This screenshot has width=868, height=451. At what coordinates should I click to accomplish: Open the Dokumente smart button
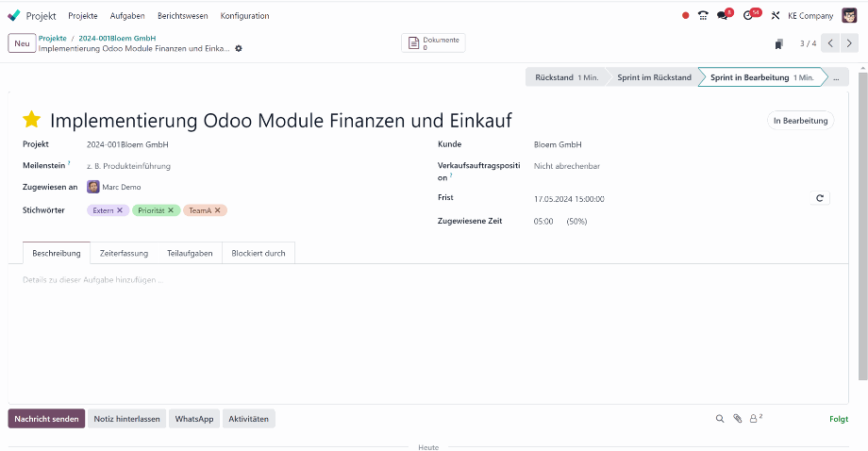coord(433,43)
